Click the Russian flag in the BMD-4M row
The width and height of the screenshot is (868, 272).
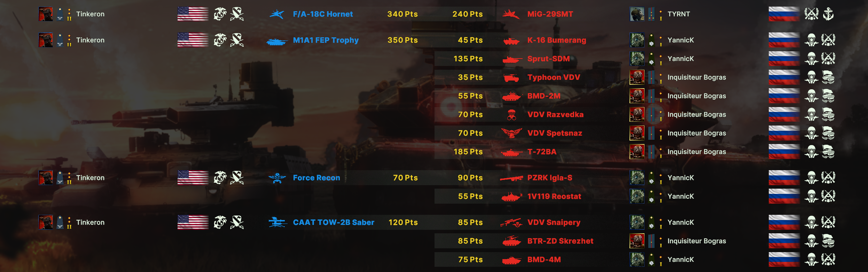tap(784, 259)
